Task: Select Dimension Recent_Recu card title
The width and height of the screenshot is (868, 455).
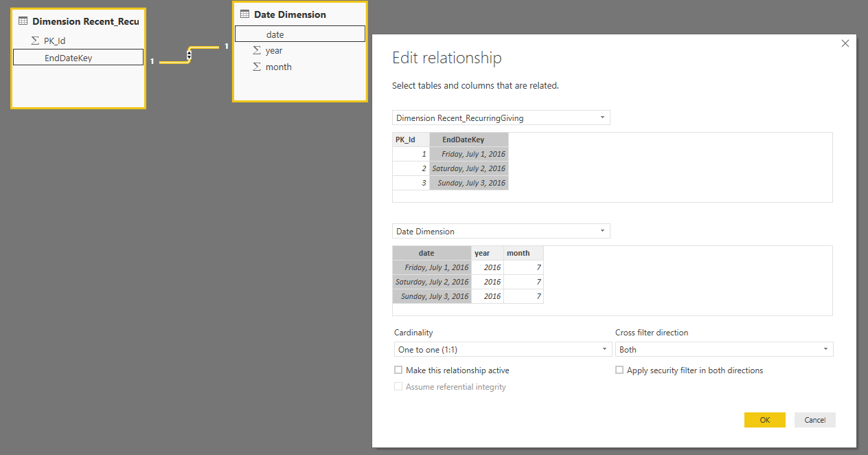Action: click(86, 21)
